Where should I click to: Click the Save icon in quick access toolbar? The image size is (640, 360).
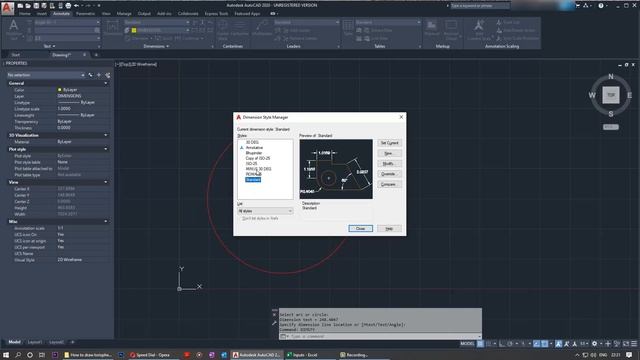pyautogui.click(x=36, y=6)
